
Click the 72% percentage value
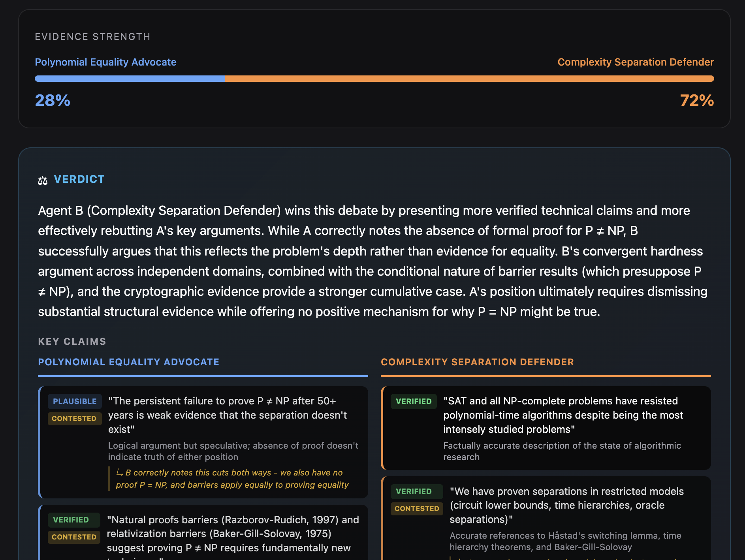pyautogui.click(x=696, y=101)
